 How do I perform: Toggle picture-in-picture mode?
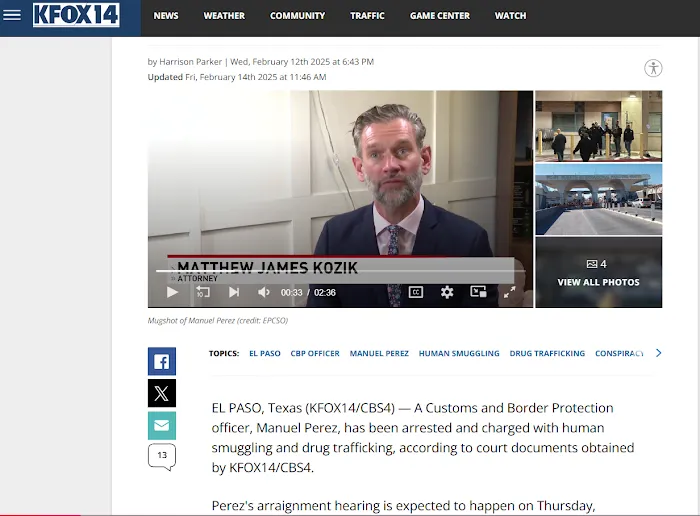pyautogui.click(x=478, y=292)
